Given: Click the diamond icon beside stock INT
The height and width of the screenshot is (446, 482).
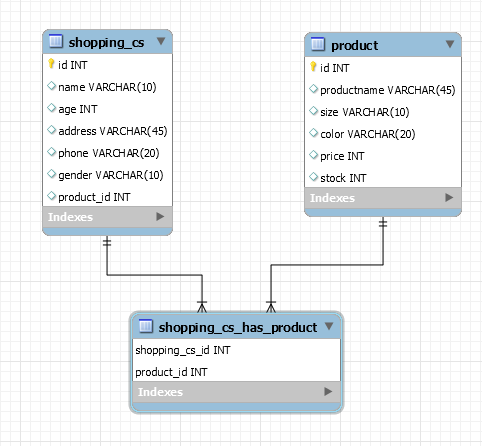Looking at the screenshot, I should coord(313,177).
